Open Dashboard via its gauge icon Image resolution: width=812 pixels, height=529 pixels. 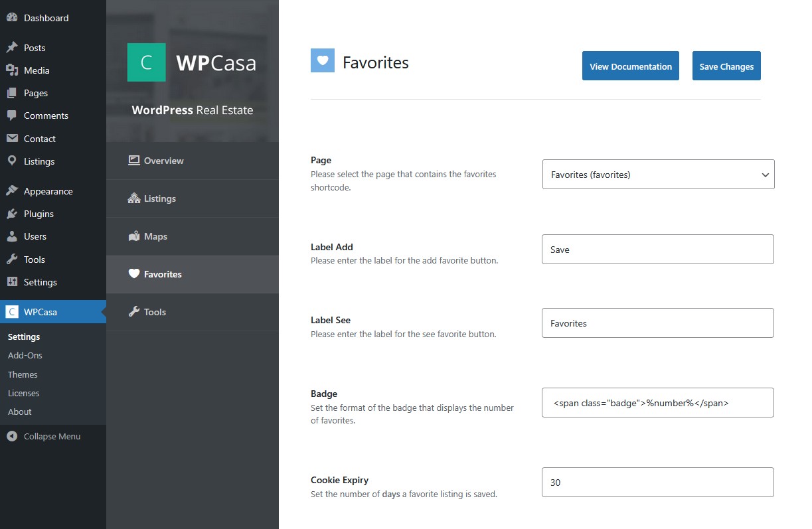(x=12, y=18)
